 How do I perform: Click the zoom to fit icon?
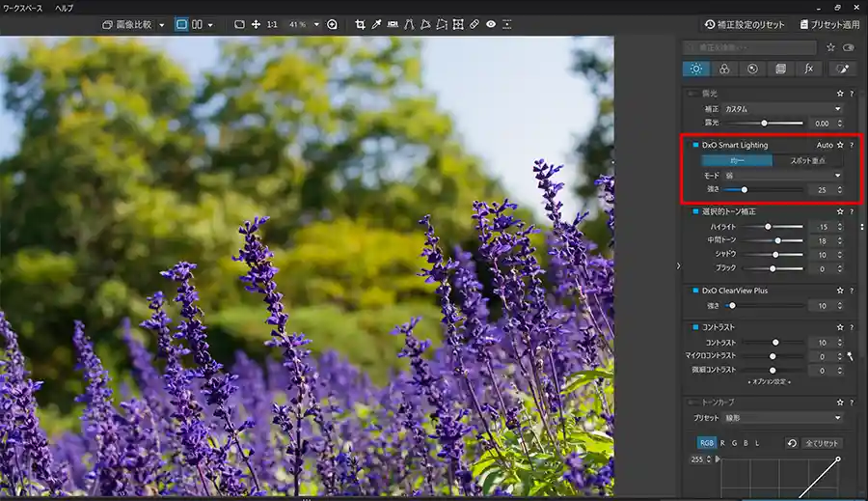coord(239,24)
